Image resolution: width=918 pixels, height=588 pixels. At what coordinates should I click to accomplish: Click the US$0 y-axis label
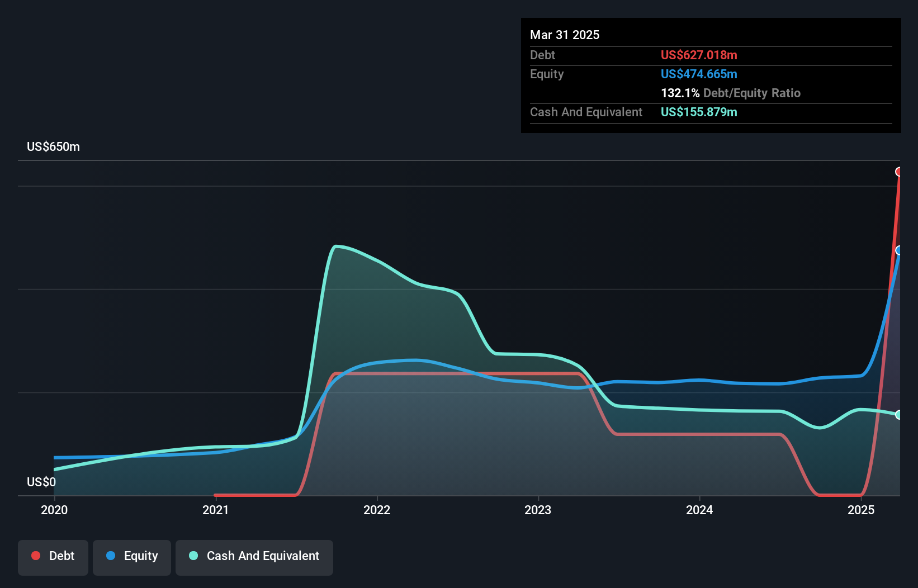41,482
